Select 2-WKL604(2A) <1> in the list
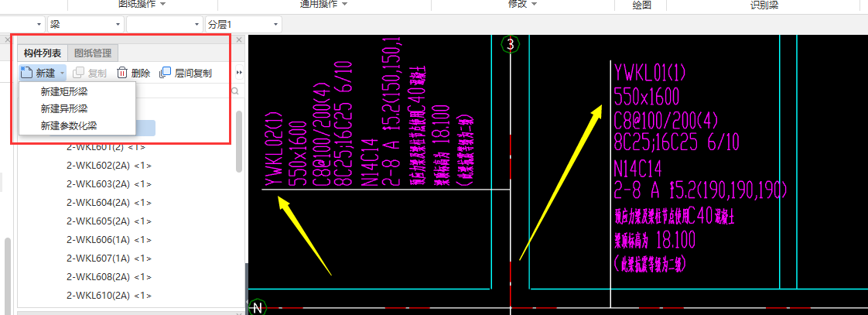868x315 pixels. click(x=108, y=202)
